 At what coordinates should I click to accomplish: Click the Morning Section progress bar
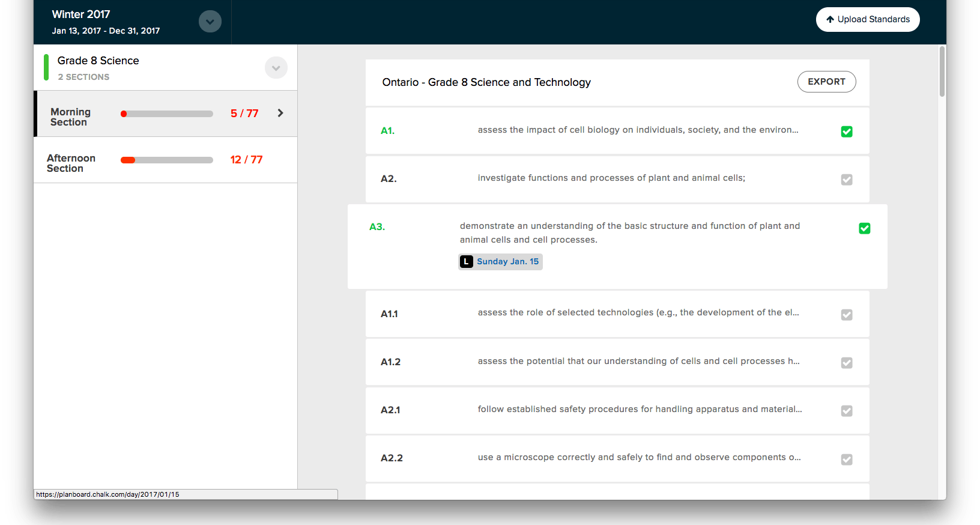click(167, 114)
